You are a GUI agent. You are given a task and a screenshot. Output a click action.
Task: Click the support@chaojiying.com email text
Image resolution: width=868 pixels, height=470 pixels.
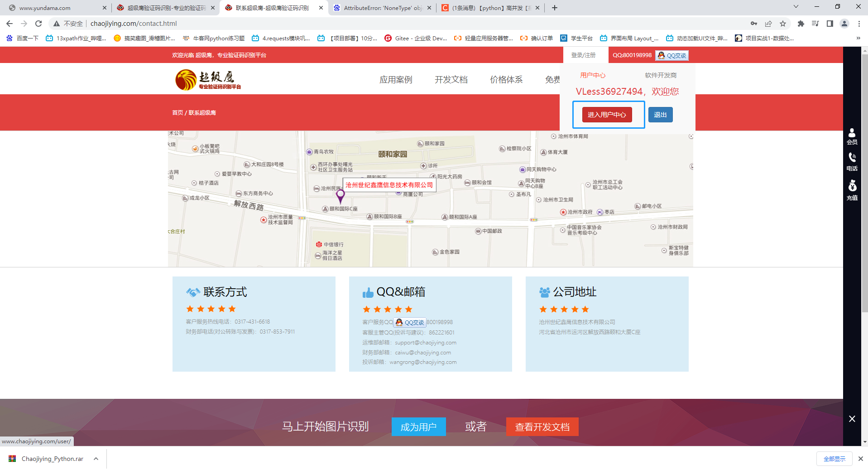point(426,343)
